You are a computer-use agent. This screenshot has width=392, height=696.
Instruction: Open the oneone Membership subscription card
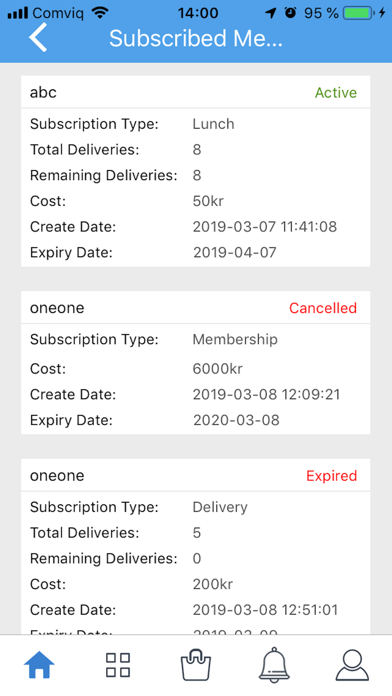[195, 363]
